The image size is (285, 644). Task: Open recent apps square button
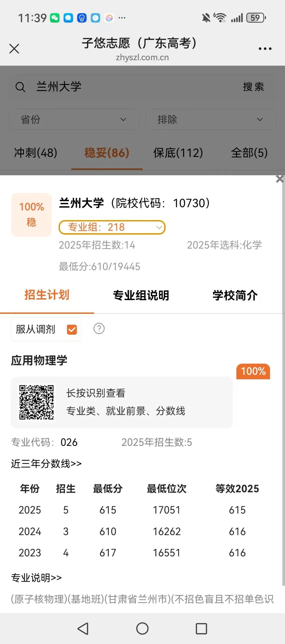click(201, 628)
